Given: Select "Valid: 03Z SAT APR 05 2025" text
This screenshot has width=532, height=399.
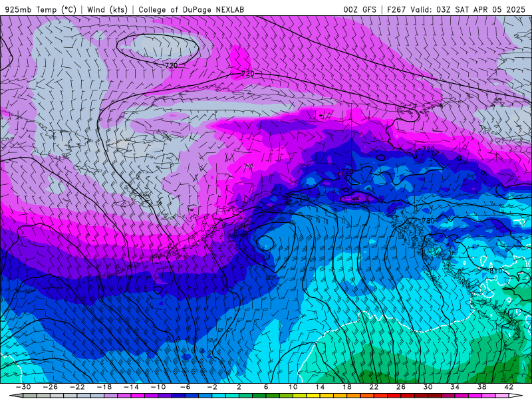Looking at the screenshot, I should pyautogui.click(x=467, y=9).
